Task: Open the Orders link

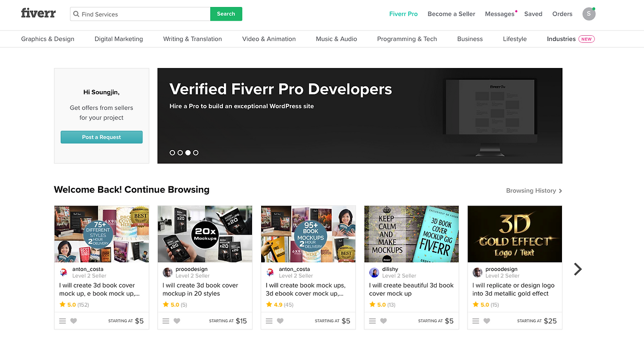Action: 562,14
